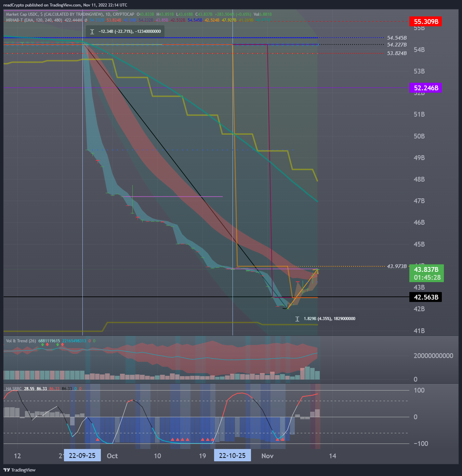This screenshot has height=476, width=462.
Task: Click the 22-10-25 date marker
Action: [233, 455]
